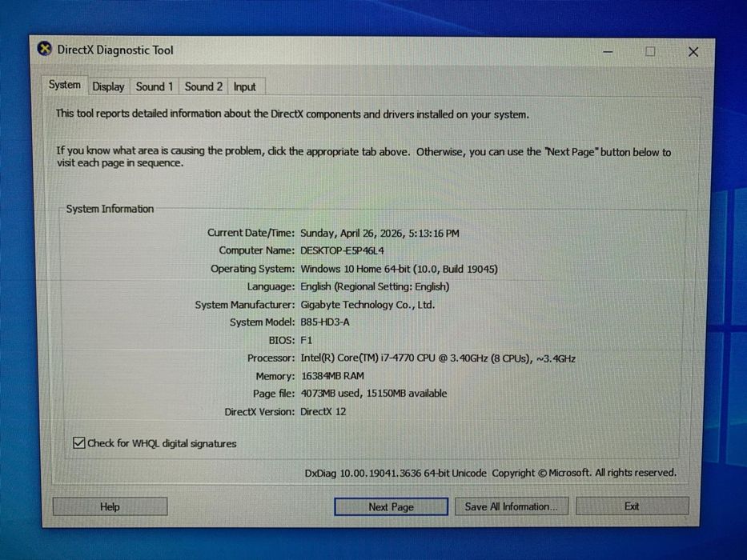Click the Windows 10 Home 64-bit value
The height and width of the screenshot is (560, 747).
pos(400,269)
